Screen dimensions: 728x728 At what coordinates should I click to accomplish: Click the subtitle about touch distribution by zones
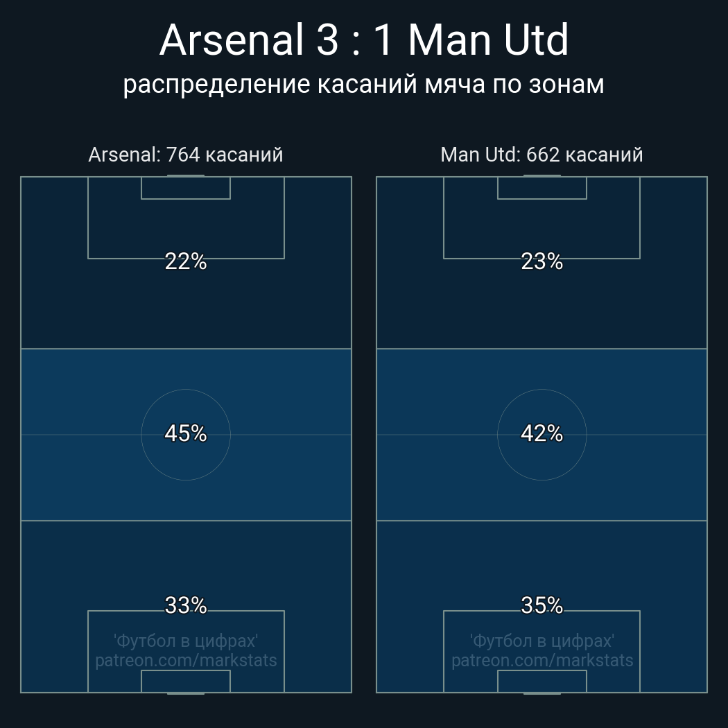click(x=363, y=85)
